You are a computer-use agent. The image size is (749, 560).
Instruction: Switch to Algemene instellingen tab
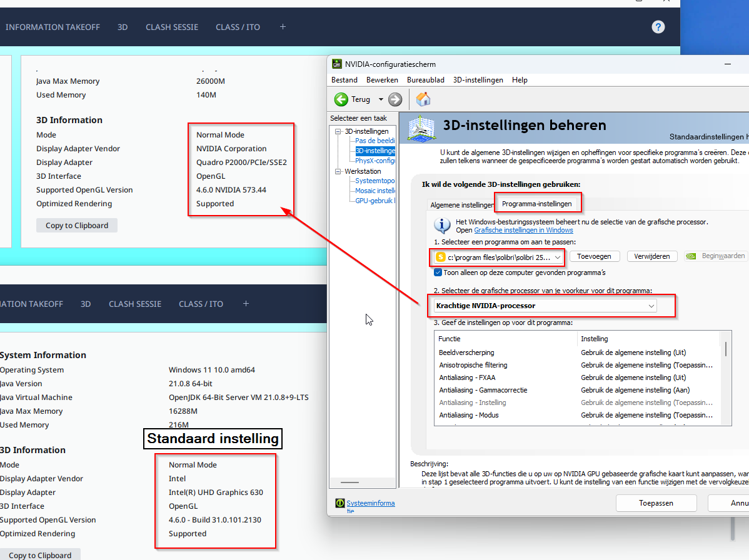point(462,205)
